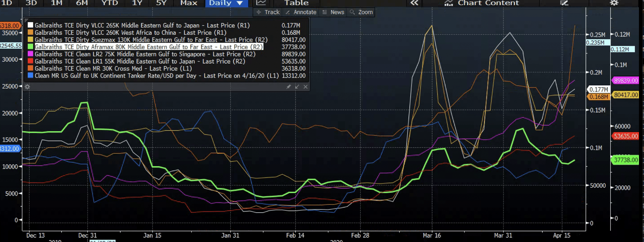Screen dimensions: 644x242
Task: Open Chart Content panel
Action: pos(481,3)
